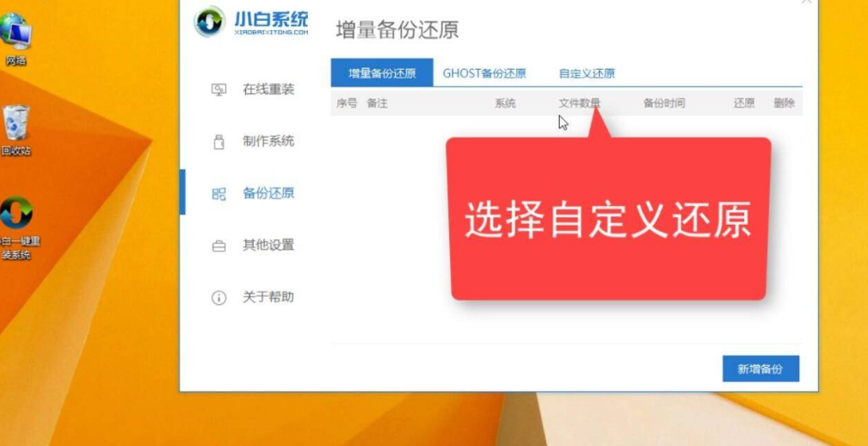Switch to the GHOST备份还原 tab
This screenshot has width=868, height=446.
(x=484, y=74)
